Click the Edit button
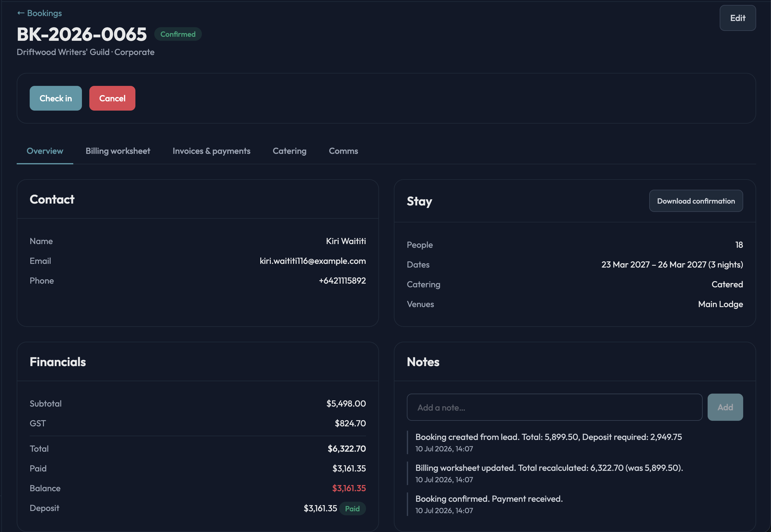Viewport: 771px width, 532px height. [737, 18]
